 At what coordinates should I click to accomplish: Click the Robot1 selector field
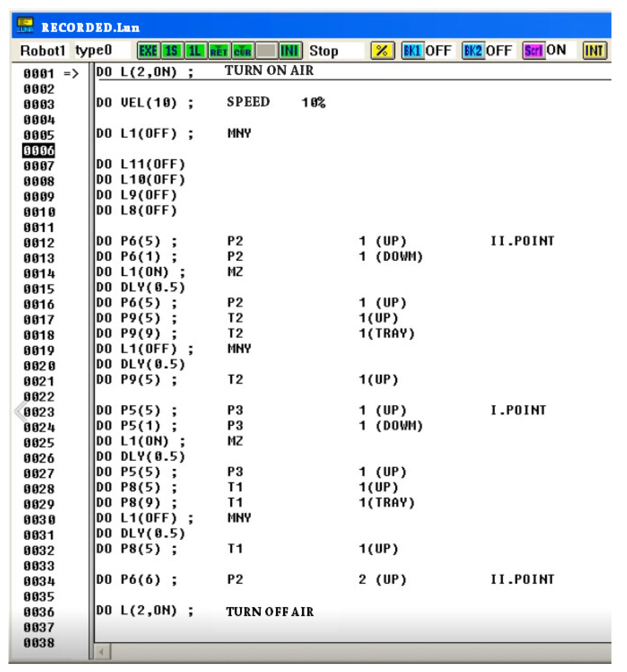43,51
